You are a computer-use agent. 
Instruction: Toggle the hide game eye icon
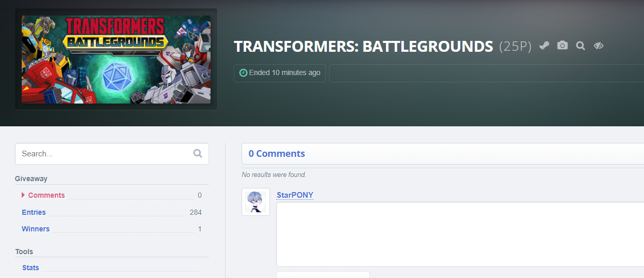598,46
